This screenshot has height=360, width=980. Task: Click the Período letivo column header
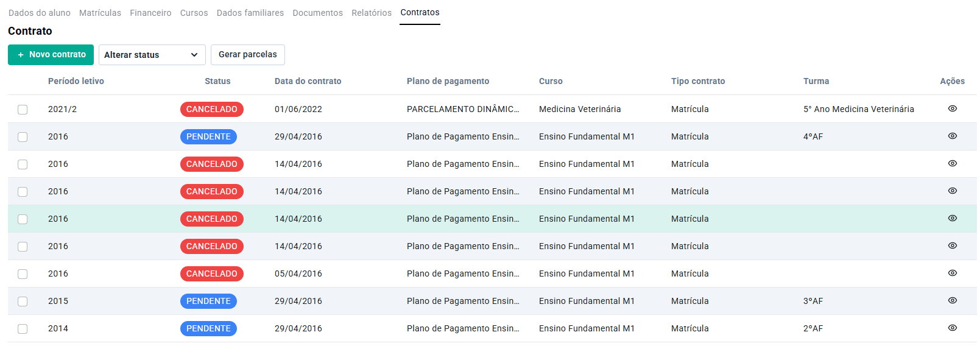tap(76, 81)
